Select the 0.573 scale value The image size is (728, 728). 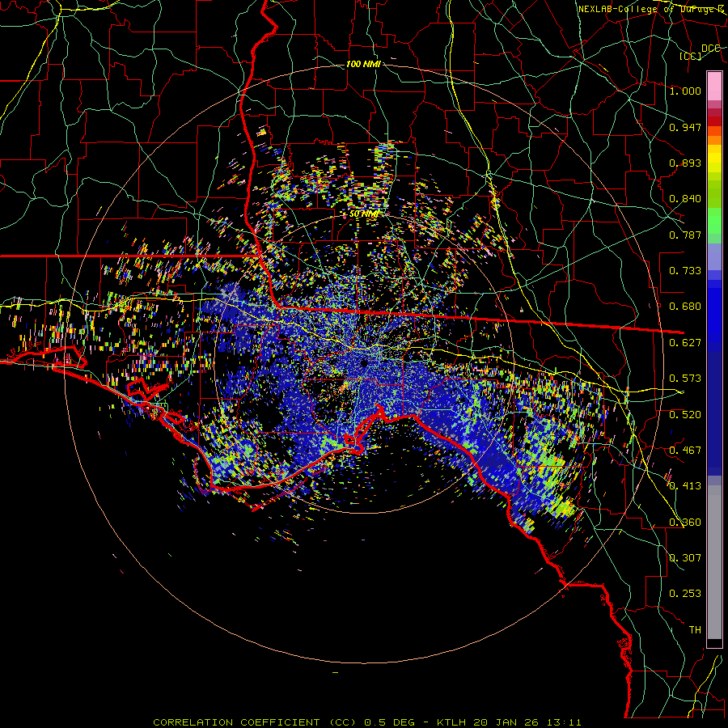click(685, 379)
